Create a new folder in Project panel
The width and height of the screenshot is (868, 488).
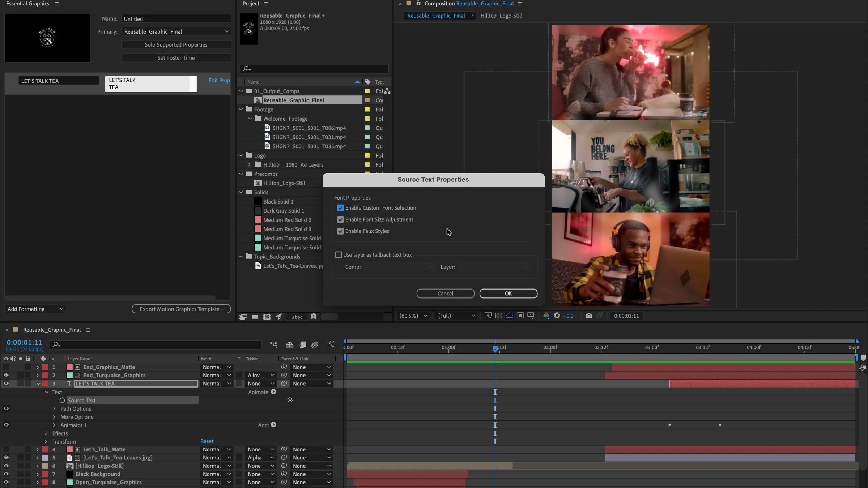[255, 317]
